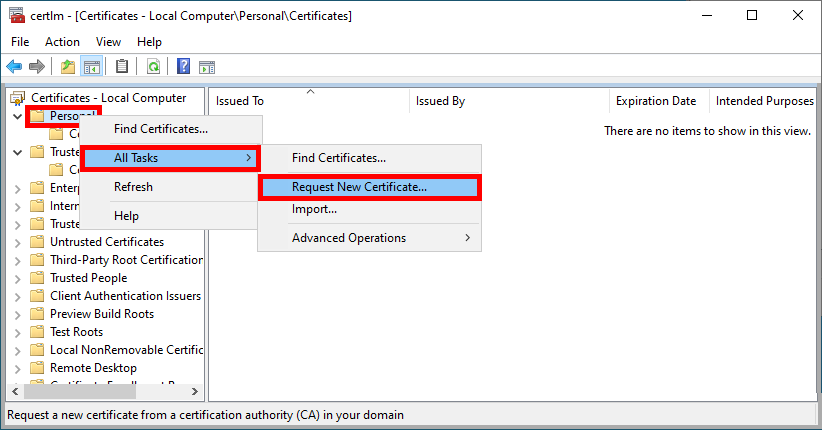Sort by the Expiration Date column header
Screen dimensions: 822x430
[x=656, y=101]
